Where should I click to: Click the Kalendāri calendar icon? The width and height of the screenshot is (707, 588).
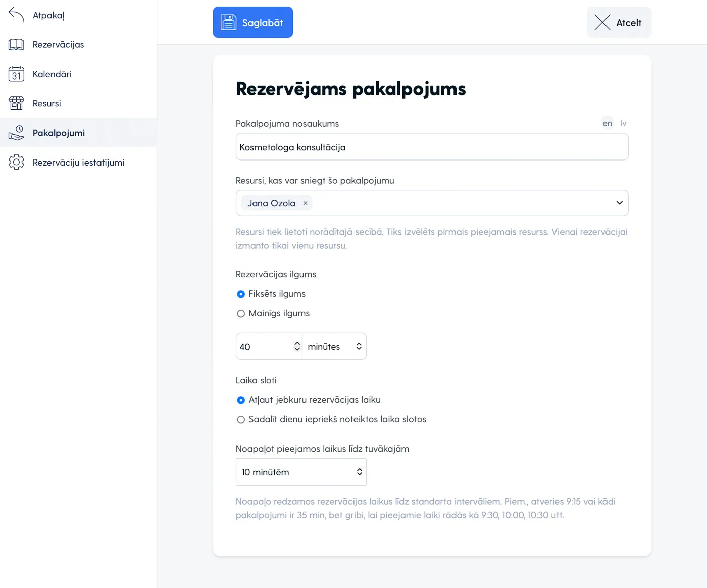pyautogui.click(x=16, y=74)
